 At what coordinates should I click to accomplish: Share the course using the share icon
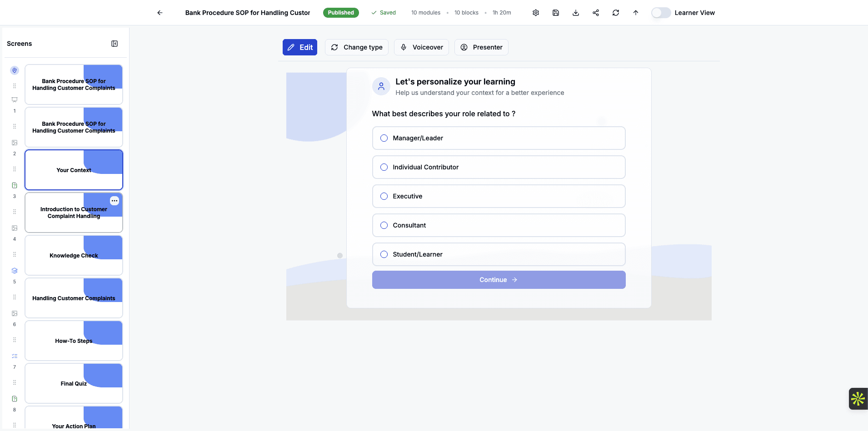(596, 12)
